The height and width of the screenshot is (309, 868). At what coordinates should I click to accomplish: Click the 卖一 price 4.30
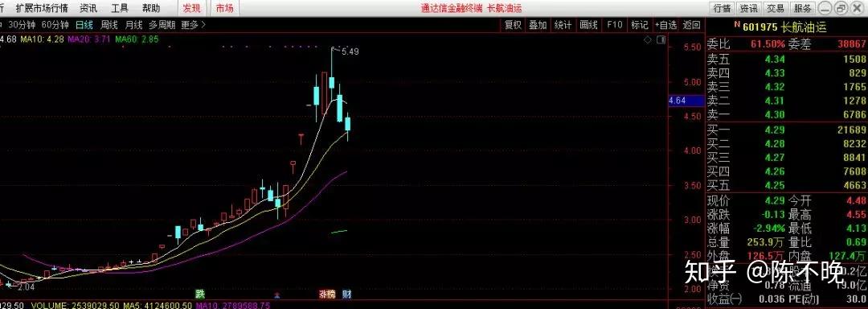(775, 114)
